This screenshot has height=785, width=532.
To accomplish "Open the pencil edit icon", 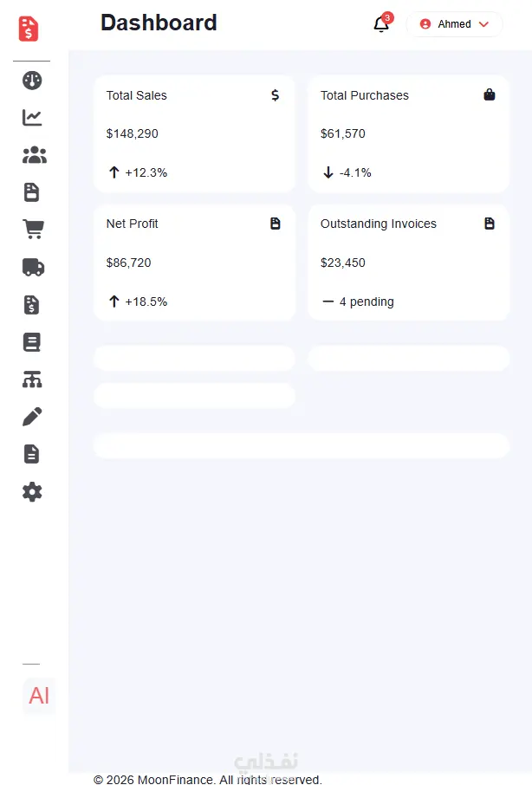I will [32, 417].
